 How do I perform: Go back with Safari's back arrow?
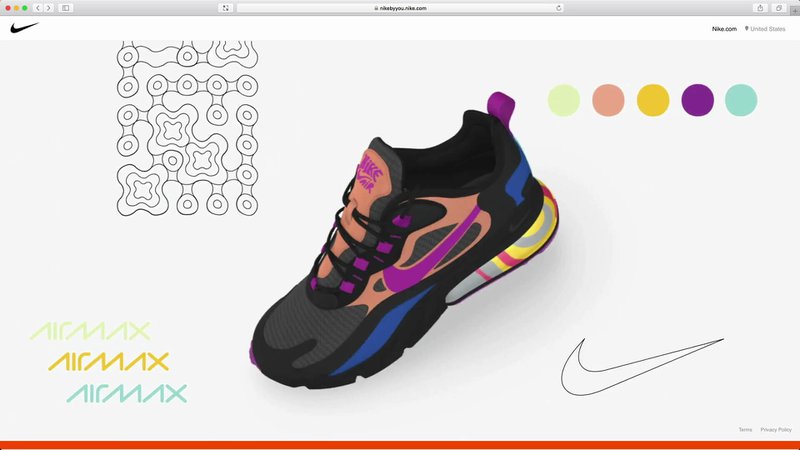[x=38, y=8]
